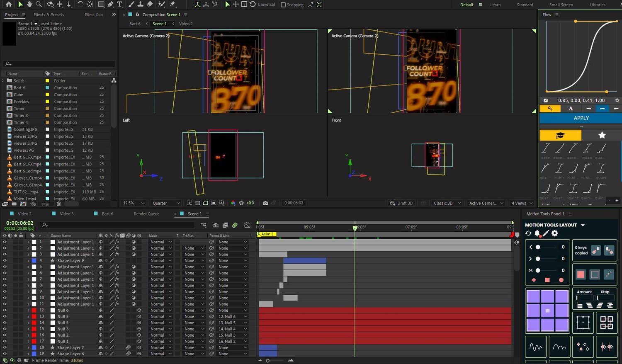Viewport: 622px width, 364px height.
Task: Select the Type tool
Action: 119,4
